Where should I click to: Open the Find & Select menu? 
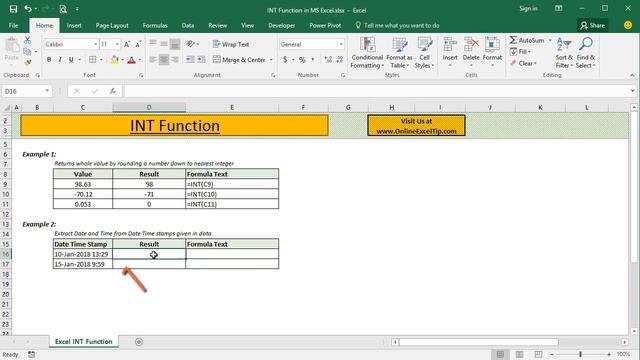[586, 53]
